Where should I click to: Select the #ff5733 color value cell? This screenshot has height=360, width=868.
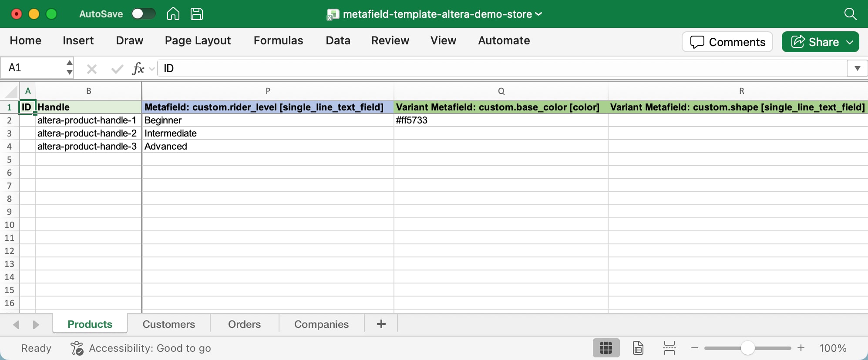[501, 120]
